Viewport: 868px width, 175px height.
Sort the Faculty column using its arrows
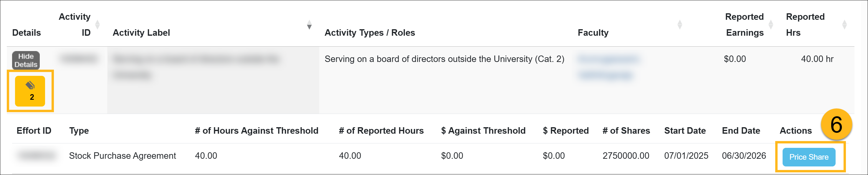pos(679,25)
